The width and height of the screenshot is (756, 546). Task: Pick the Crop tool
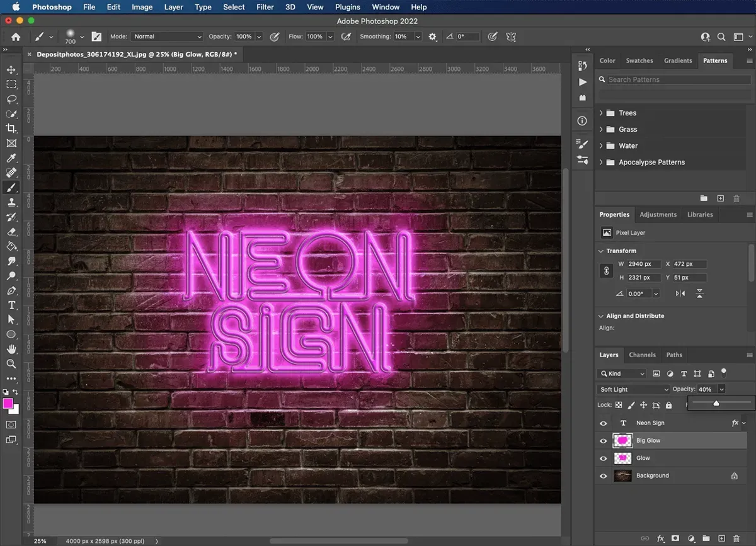pyautogui.click(x=11, y=128)
